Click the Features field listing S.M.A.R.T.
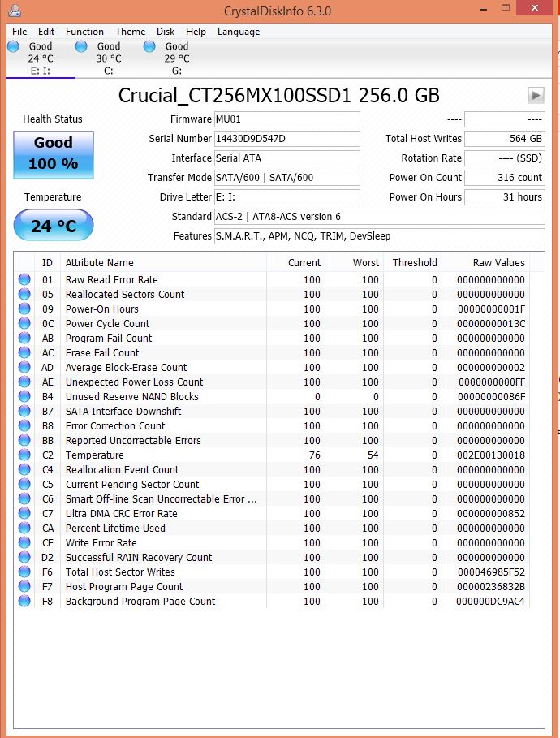Image resolution: width=560 pixels, height=738 pixels. (380, 235)
